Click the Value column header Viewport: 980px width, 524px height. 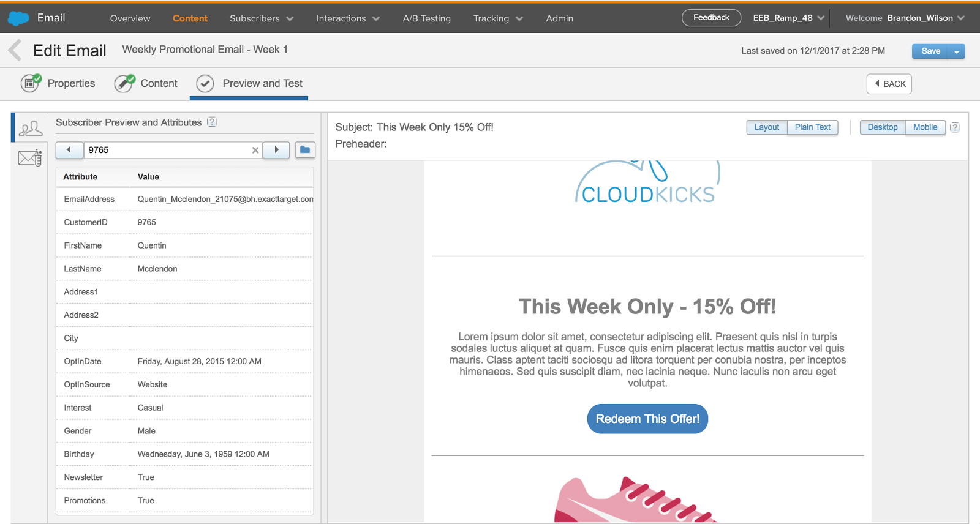pyautogui.click(x=148, y=177)
